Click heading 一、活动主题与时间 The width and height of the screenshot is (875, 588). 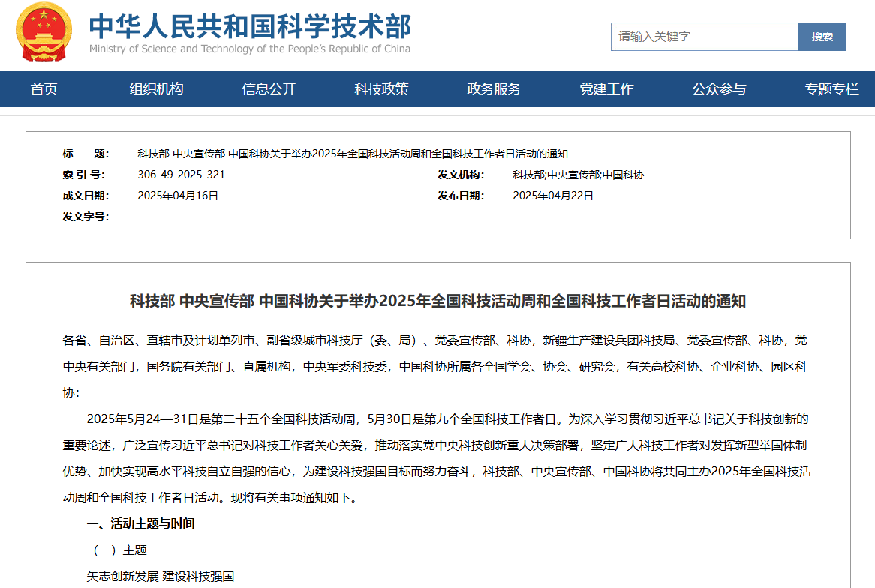[x=140, y=523]
